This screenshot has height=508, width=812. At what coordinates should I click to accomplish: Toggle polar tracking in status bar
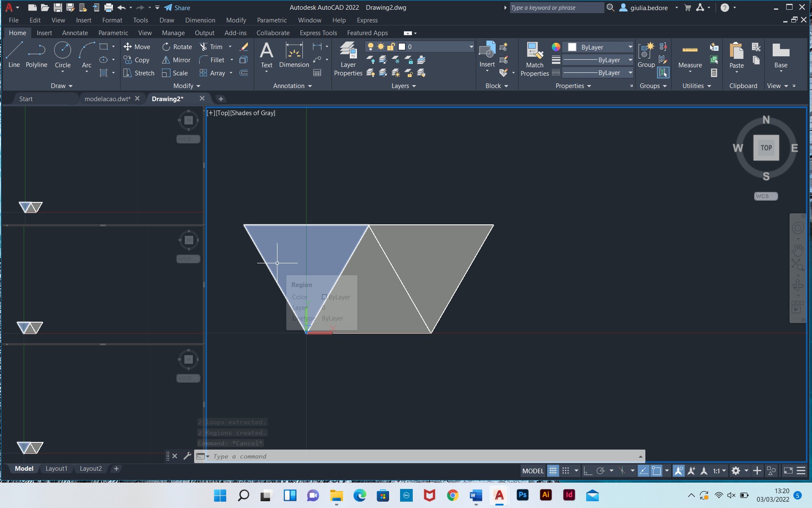[601, 471]
